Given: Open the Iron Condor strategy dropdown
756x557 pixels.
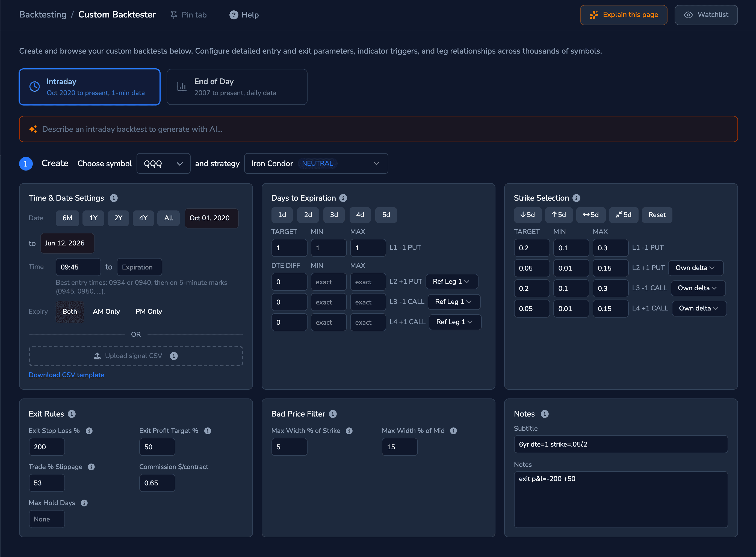Looking at the screenshot, I should tap(316, 163).
